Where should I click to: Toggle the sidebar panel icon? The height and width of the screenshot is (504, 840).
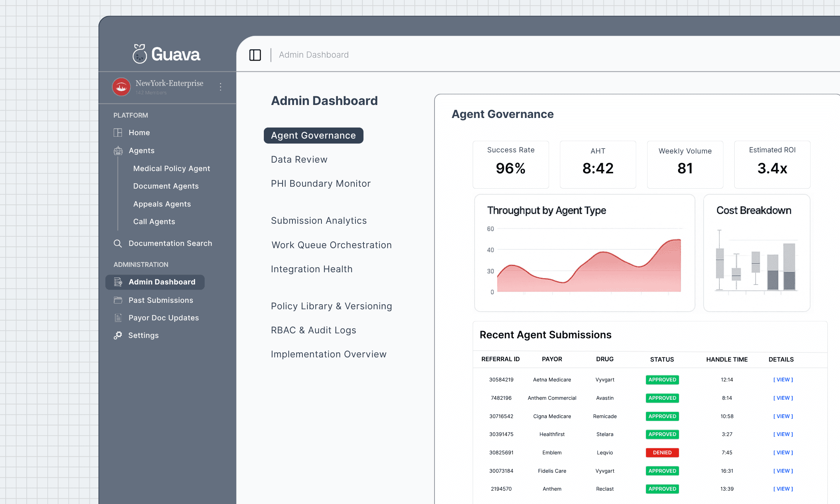point(255,55)
